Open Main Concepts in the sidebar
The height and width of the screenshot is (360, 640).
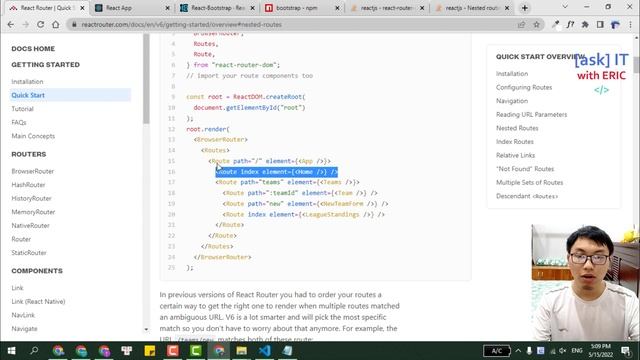click(x=33, y=136)
